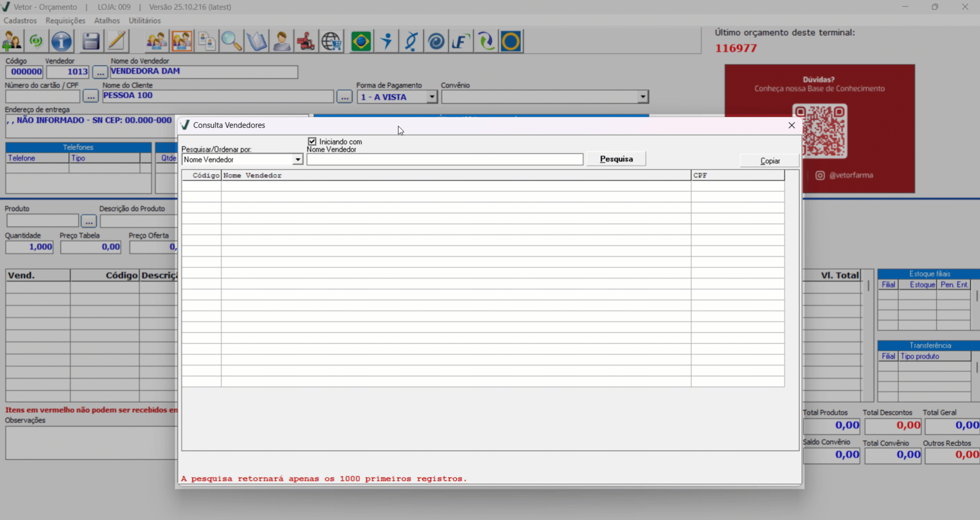Click the blue information icon in toolbar
This screenshot has width=980, height=520.
click(61, 41)
